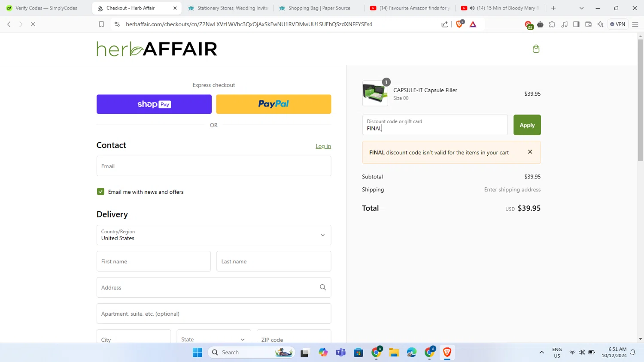Image resolution: width=644 pixels, height=362 pixels.
Task: Focus the Apartment, suite, etc. field
Action: click(x=214, y=314)
